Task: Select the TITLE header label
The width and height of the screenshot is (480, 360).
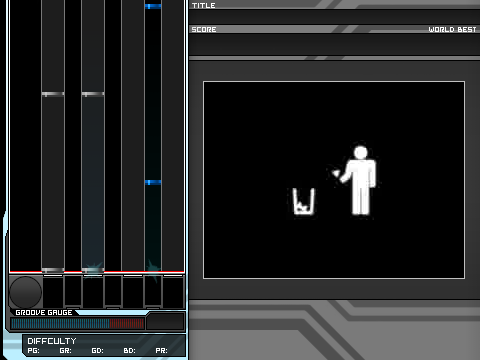Action: click(x=204, y=5)
